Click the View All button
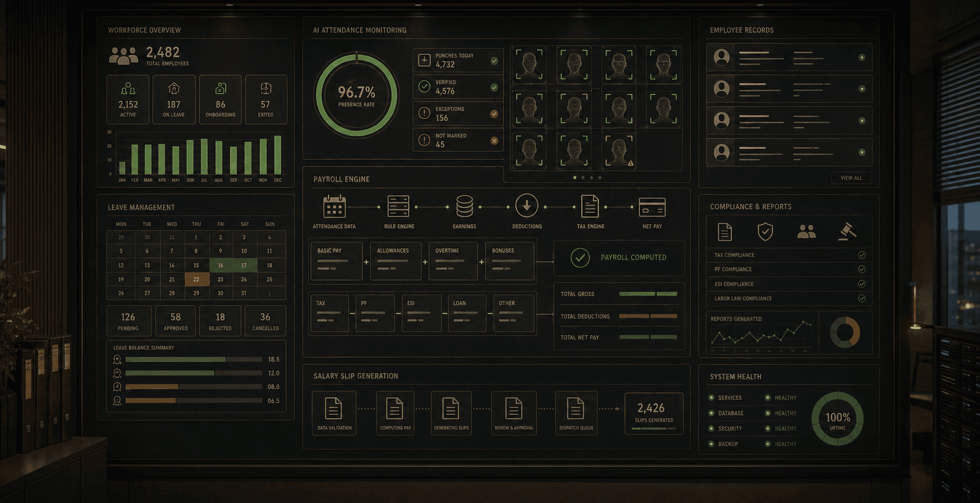Viewport: 980px width, 503px height. pos(851,178)
